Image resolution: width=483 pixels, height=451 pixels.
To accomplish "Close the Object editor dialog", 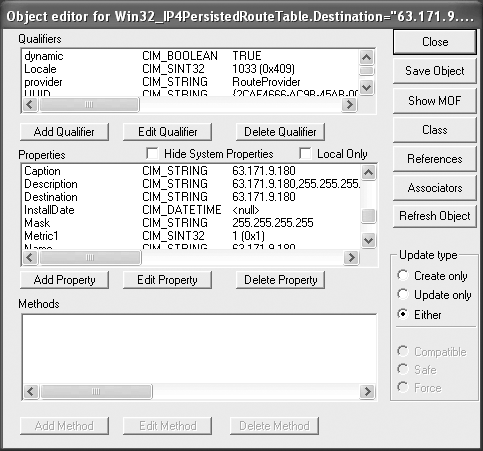I will click(435, 42).
